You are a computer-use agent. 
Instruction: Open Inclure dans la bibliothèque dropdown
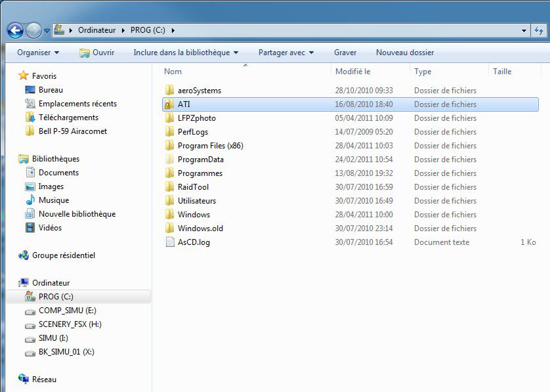186,53
